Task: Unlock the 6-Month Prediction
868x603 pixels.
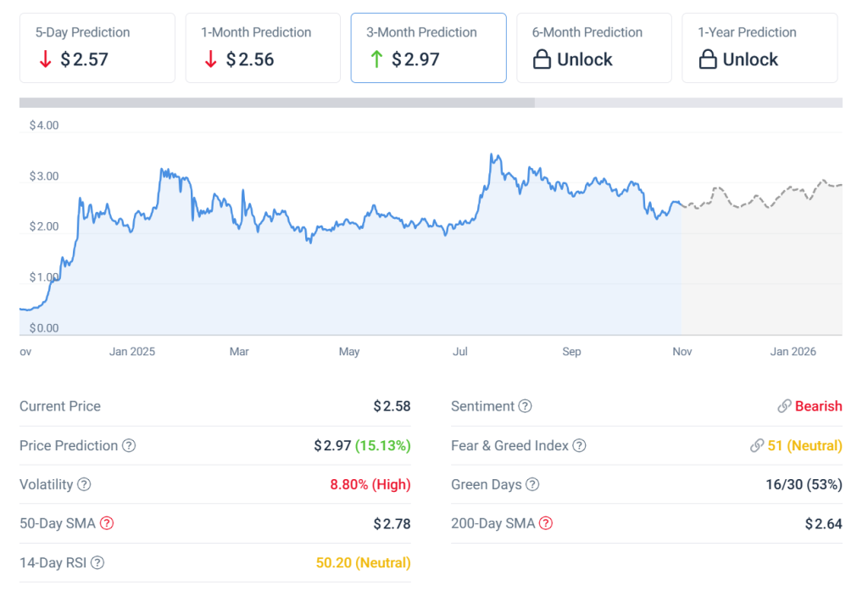Action: [x=593, y=47]
